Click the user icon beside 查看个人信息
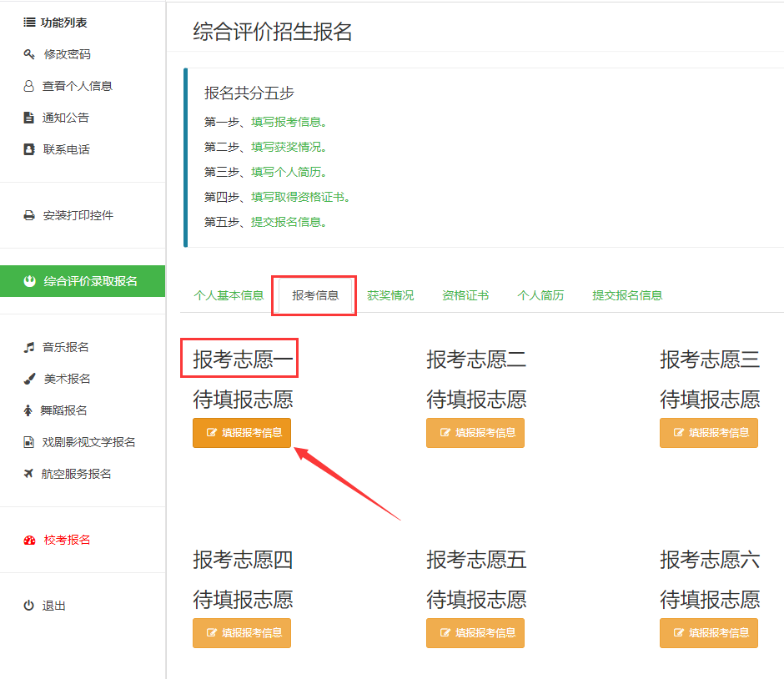This screenshot has width=784, height=679. tap(29, 86)
